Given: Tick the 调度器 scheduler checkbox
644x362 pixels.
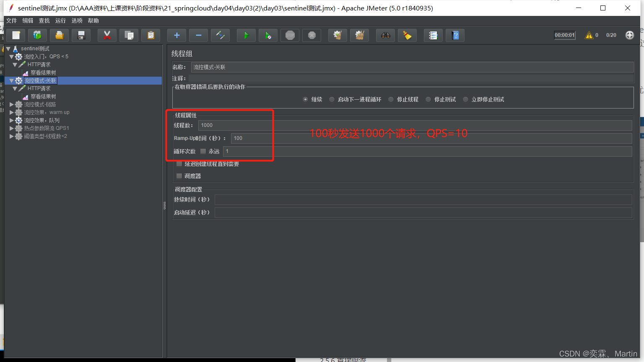Looking at the screenshot, I should click(x=179, y=176).
